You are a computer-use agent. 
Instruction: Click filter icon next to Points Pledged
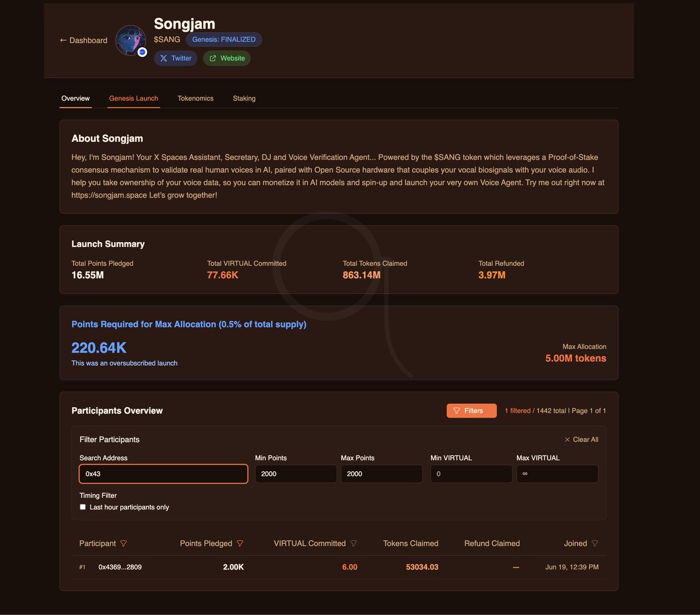point(240,543)
